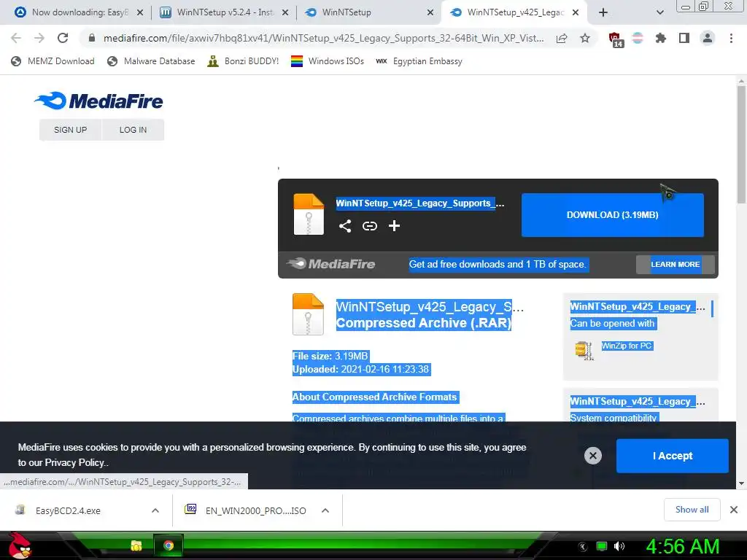Click the LEARN MORE button
The height and width of the screenshot is (560, 747).
675,264
